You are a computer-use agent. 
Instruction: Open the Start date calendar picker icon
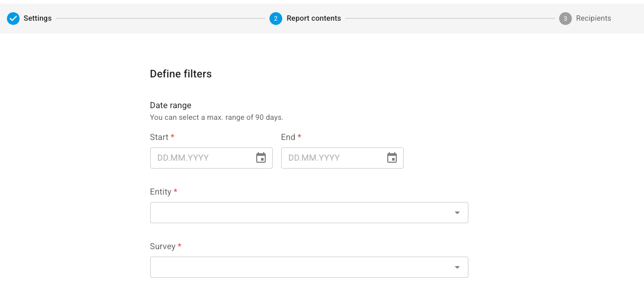point(261,157)
